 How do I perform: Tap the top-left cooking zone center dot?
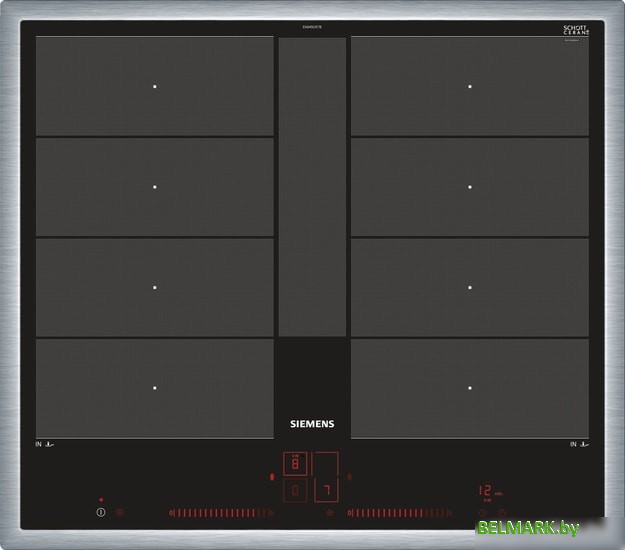(x=155, y=86)
